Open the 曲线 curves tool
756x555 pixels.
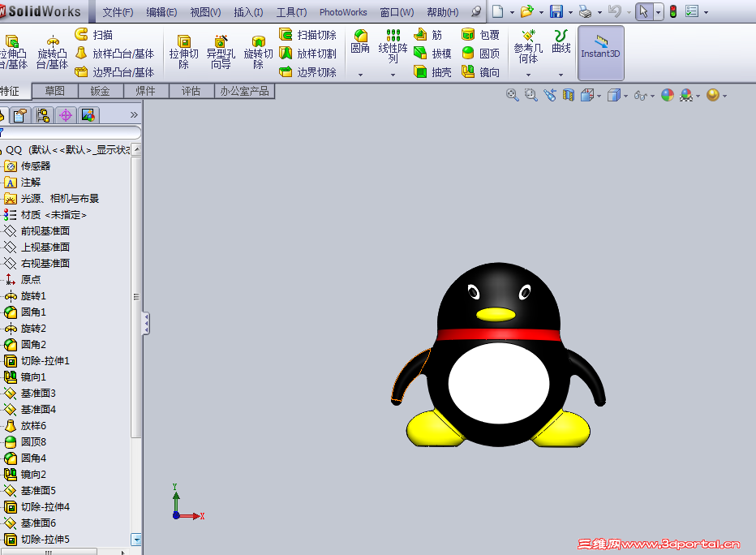tap(561, 41)
